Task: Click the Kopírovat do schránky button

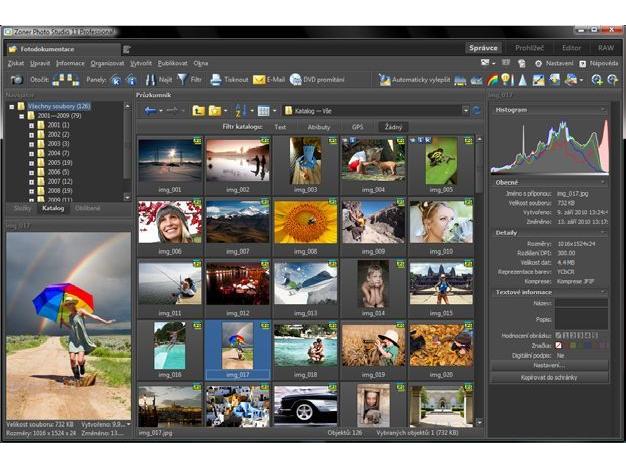Action: (549, 377)
